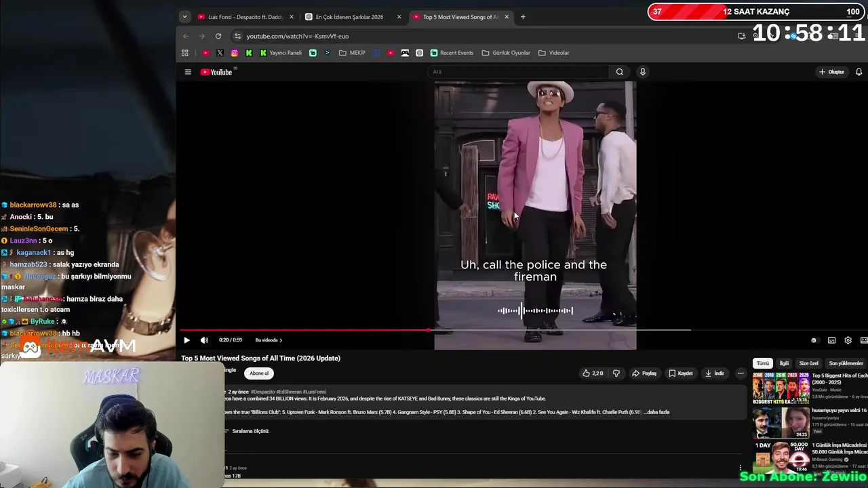The image size is (868, 488).
Task: Toggle subtitles with captions icon
Action: click(831, 340)
